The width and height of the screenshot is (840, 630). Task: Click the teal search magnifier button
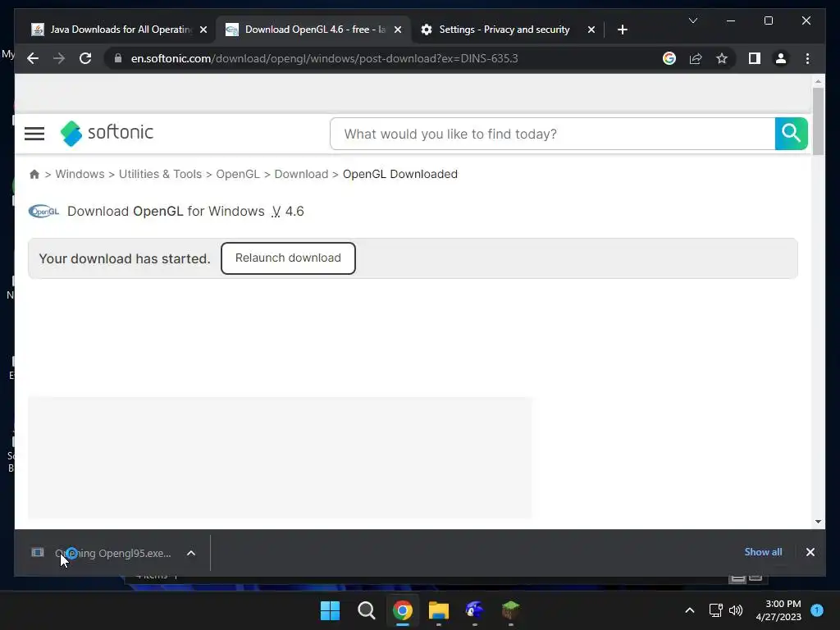[791, 134]
